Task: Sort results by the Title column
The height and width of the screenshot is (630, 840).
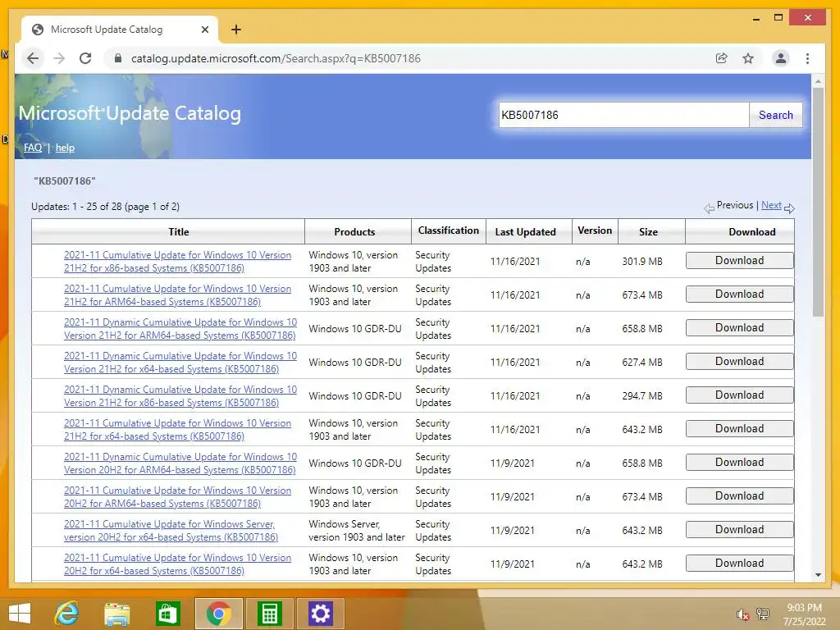Action: point(178,232)
